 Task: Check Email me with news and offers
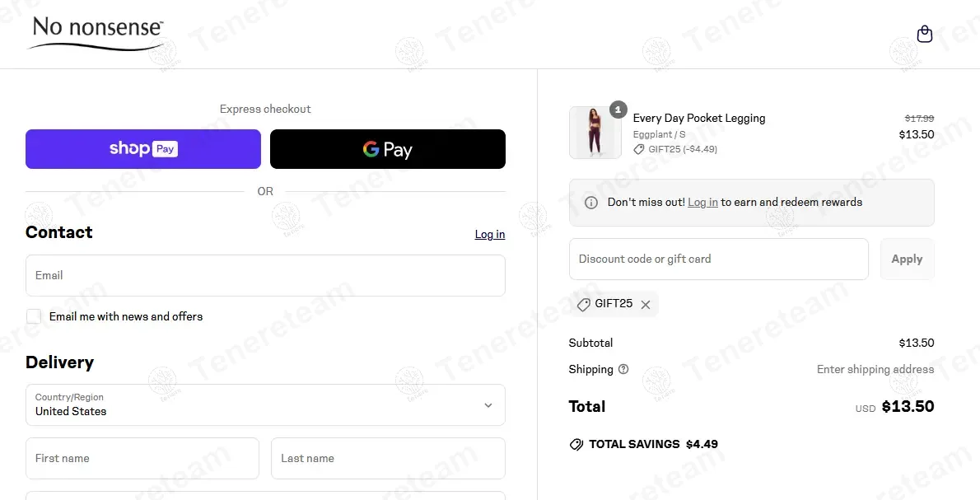(34, 316)
